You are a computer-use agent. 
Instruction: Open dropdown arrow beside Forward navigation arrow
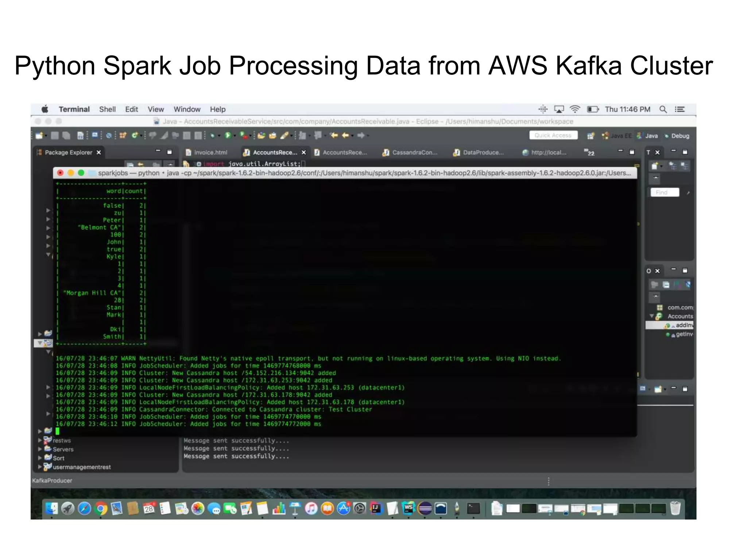coord(368,136)
